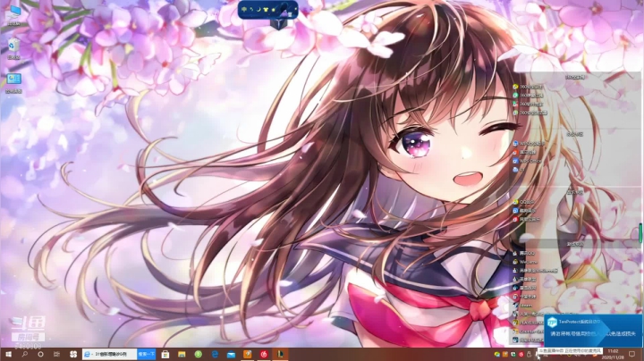Screen dimensions: 644x361
Task: Click the orange app icon on taskbar
Action: pyautogui.click(x=247, y=354)
